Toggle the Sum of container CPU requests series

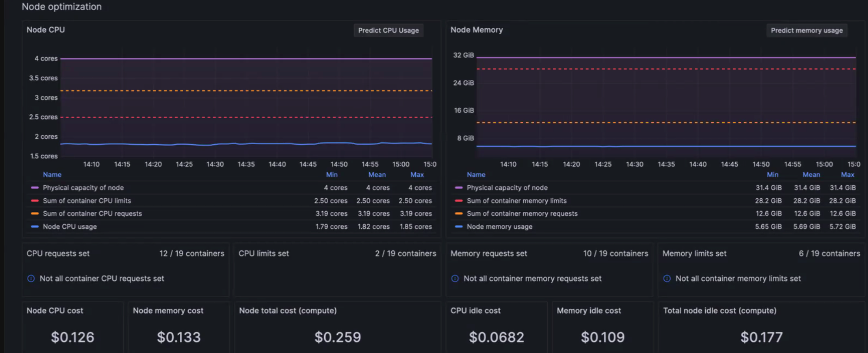92,213
